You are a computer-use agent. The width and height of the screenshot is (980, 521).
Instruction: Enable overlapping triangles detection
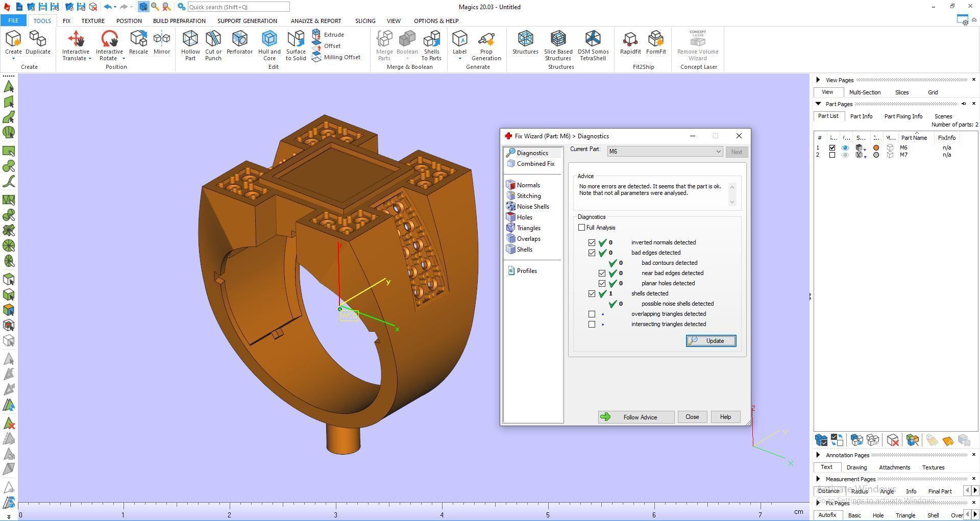point(592,314)
